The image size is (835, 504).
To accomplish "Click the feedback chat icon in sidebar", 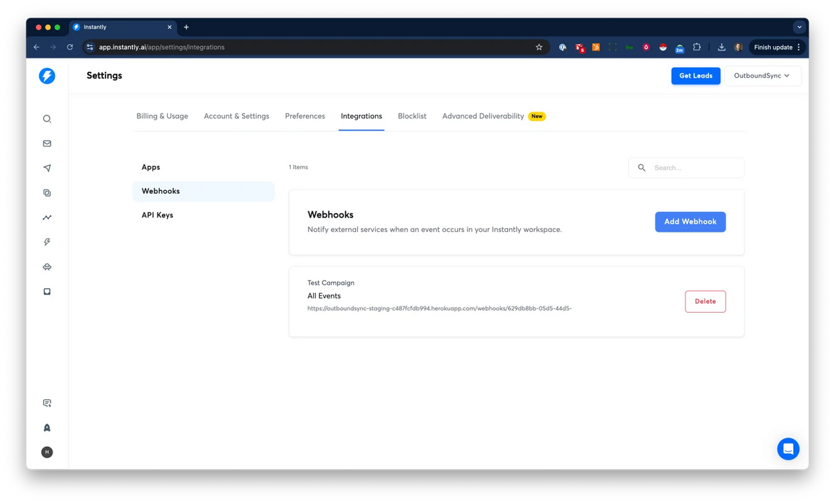I will (46, 403).
